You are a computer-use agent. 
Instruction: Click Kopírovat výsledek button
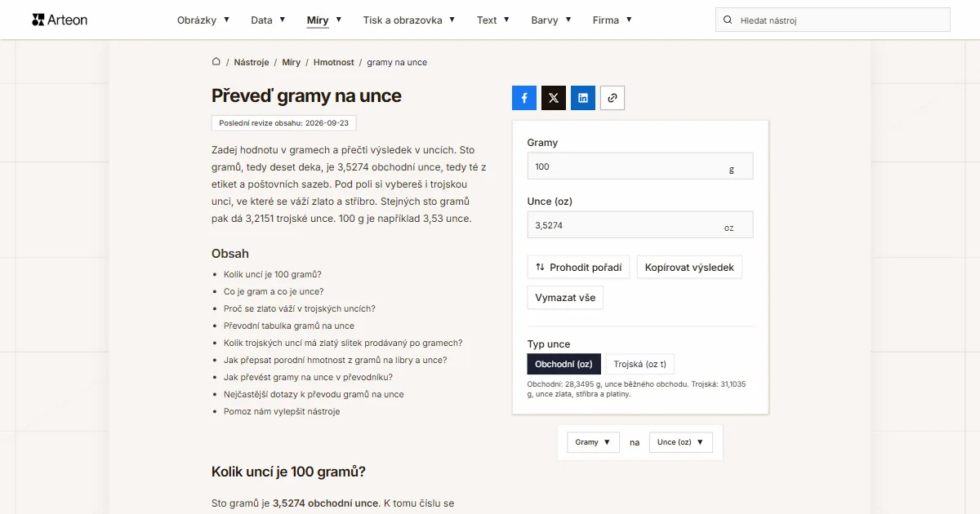pyautogui.click(x=689, y=267)
